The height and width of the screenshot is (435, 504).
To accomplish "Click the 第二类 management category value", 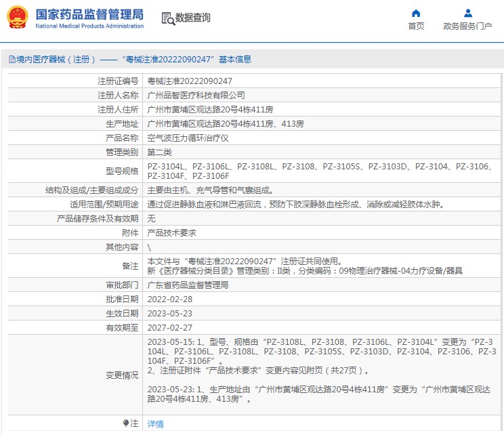I will click(x=160, y=152).
